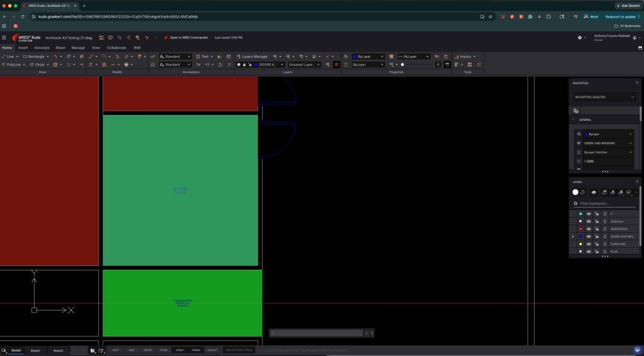Click the user account avatar icon
The width and height of the screenshot is (644, 356).
tap(635, 37)
